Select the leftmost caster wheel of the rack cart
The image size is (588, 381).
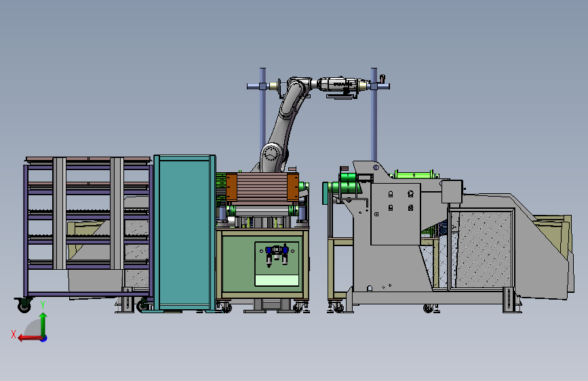pyautogui.click(x=23, y=305)
